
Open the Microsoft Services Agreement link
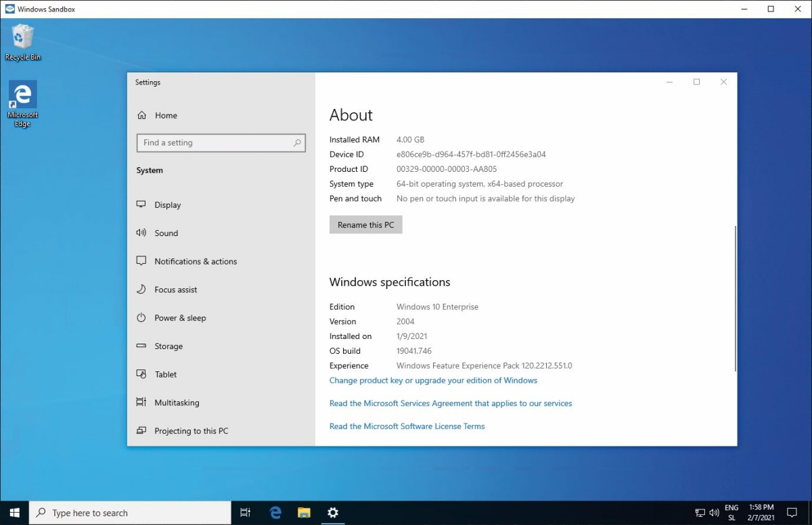click(x=451, y=403)
